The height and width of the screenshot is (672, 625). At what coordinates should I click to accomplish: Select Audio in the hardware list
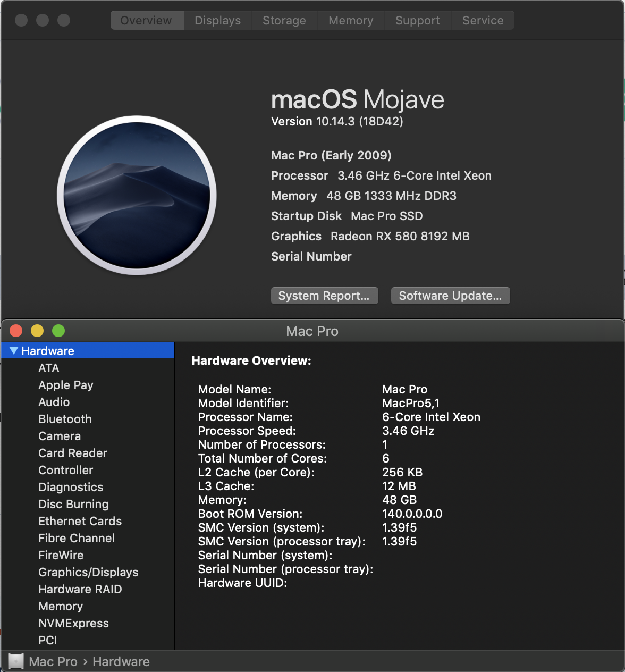(54, 402)
